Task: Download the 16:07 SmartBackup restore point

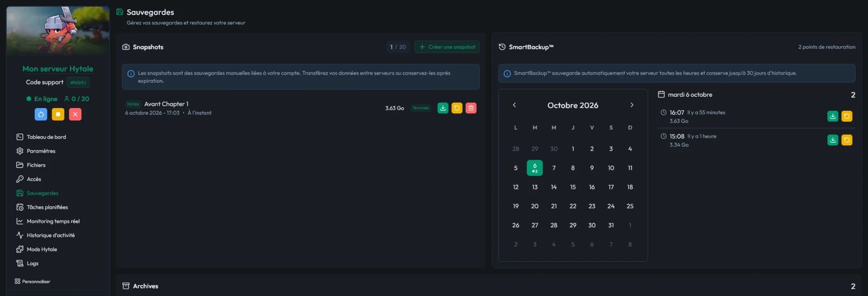Action: tap(833, 116)
